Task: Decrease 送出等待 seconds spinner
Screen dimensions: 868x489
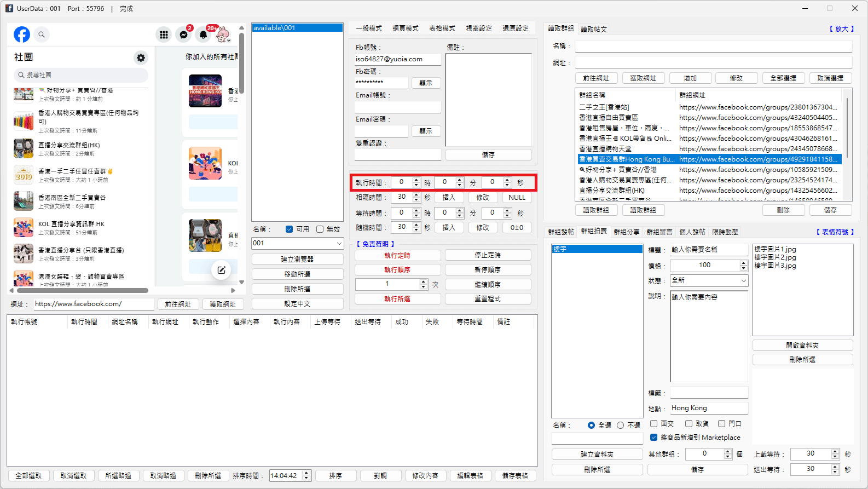Action: (x=835, y=471)
